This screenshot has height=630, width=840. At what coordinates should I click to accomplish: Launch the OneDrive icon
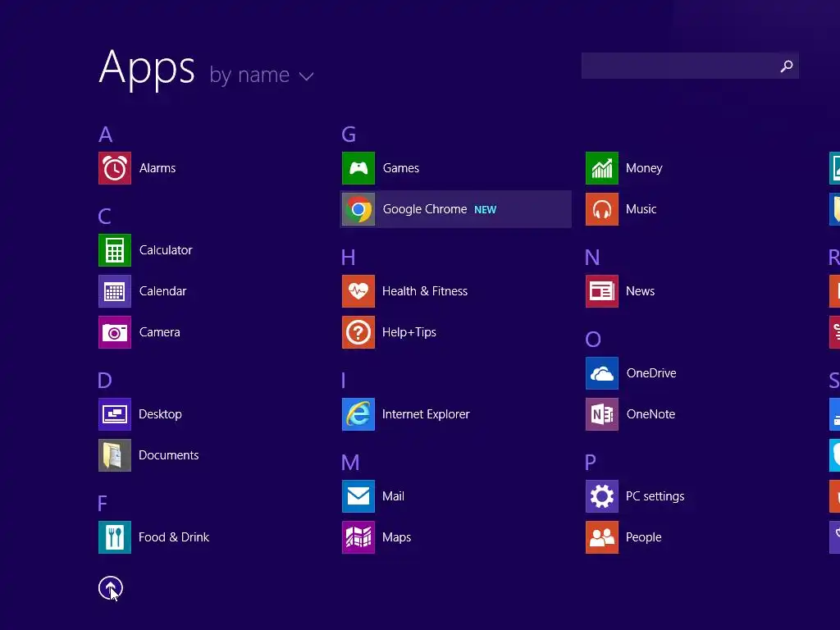point(602,373)
